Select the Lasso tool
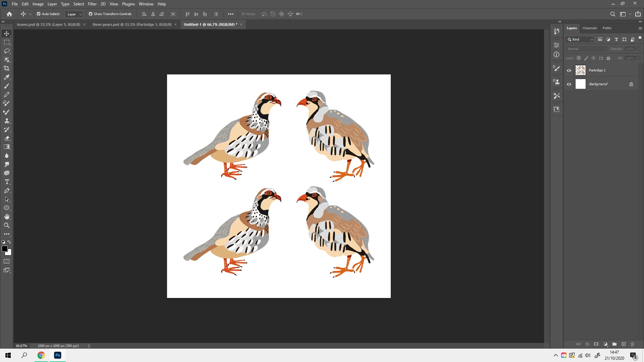This screenshot has width=644, height=362. (7, 51)
